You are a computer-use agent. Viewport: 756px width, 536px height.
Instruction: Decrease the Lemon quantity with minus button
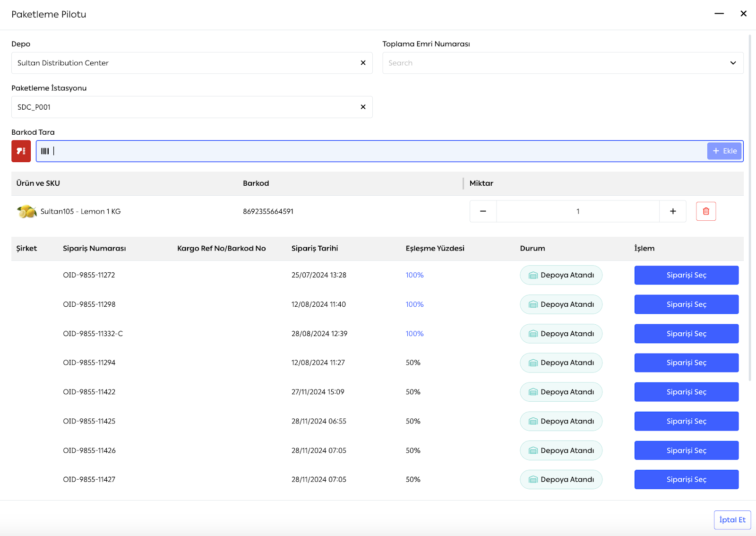[x=483, y=211]
